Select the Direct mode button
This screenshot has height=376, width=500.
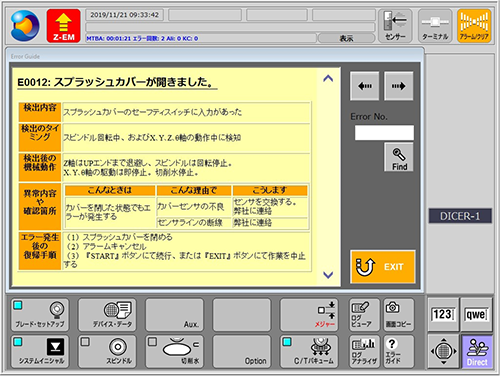click(x=477, y=351)
